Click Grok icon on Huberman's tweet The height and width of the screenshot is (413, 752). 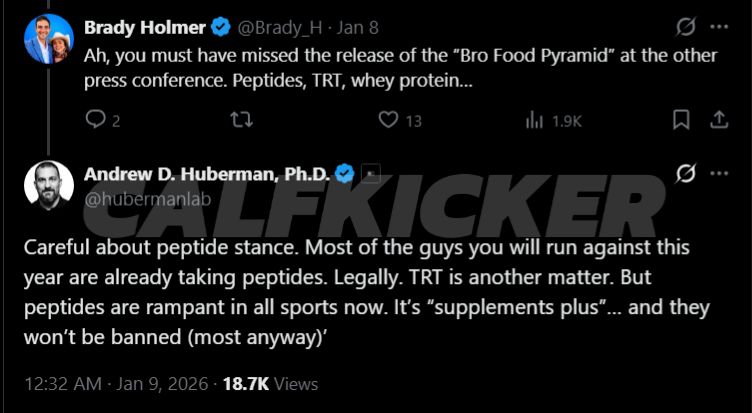(686, 174)
